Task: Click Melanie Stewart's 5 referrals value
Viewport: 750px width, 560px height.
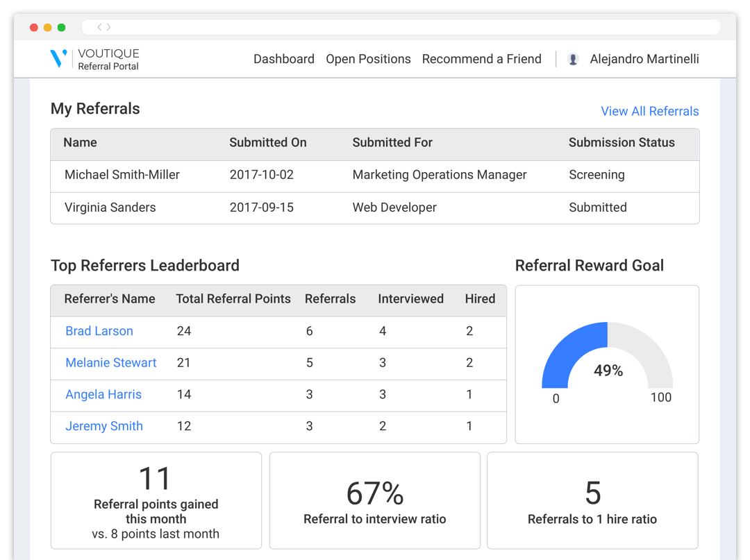Action: tap(310, 363)
